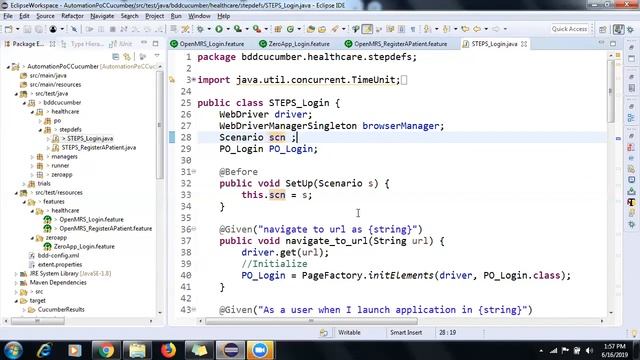Click the green Run button
The image size is (640, 360).
click(219, 29)
